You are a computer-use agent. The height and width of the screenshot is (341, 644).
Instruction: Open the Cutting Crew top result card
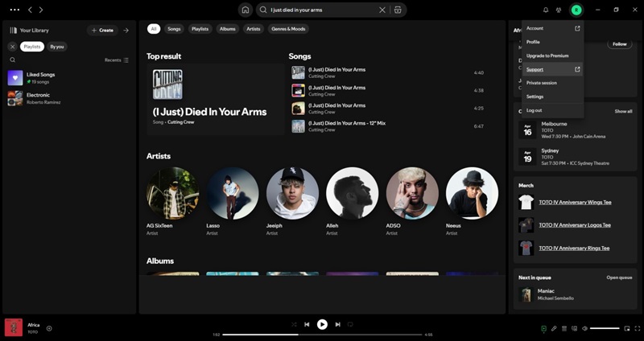coord(216,99)
